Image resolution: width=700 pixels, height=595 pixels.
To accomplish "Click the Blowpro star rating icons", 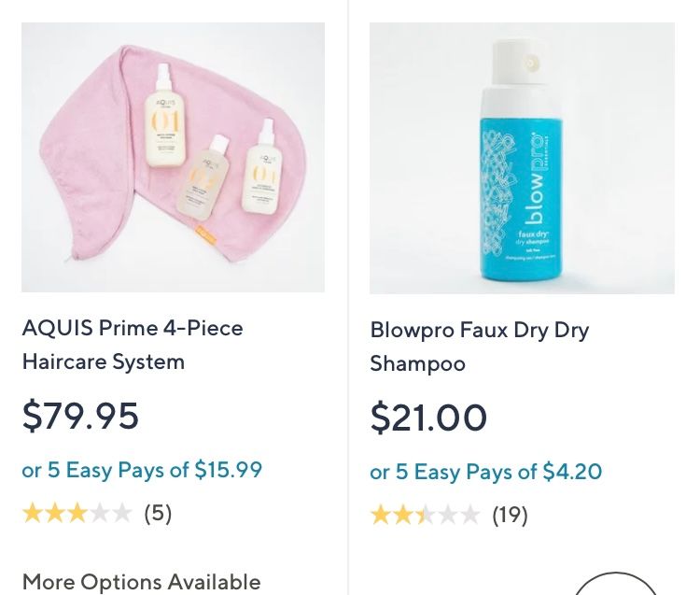I will (x=425, y=515).
